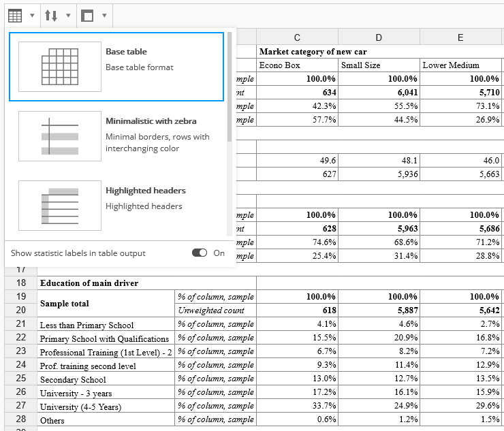Select column D header
This screenshot has height=431, width=504.
(379, 37)
